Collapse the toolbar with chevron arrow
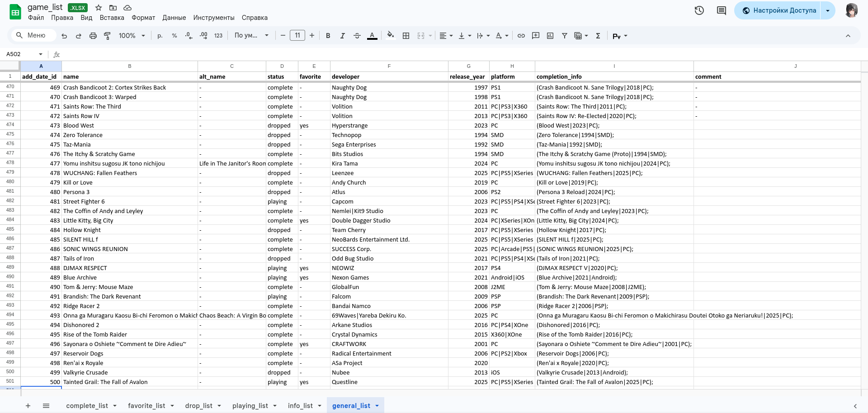 click(848, 36)
